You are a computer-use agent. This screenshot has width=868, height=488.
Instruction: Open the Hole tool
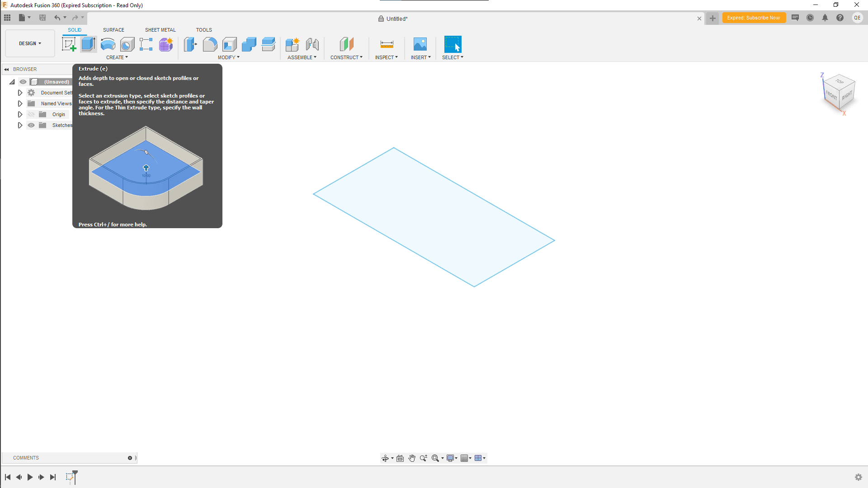click(x=128, y=44)
